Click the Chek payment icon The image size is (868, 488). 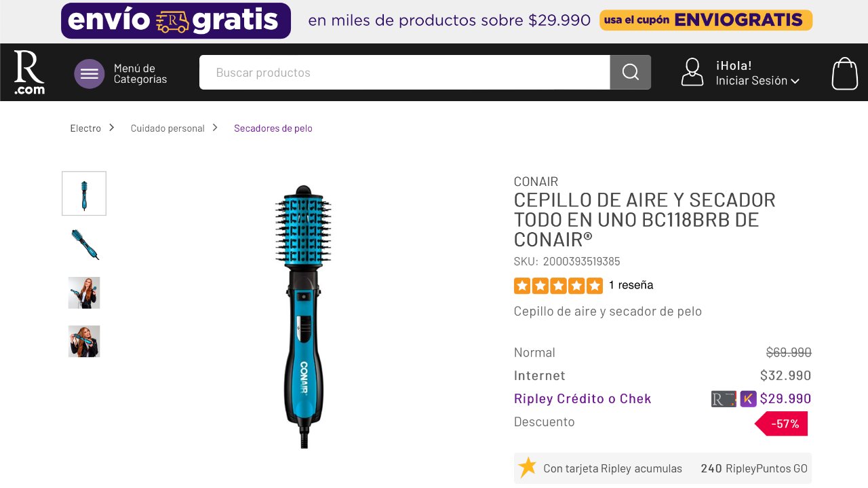point(748,398)
